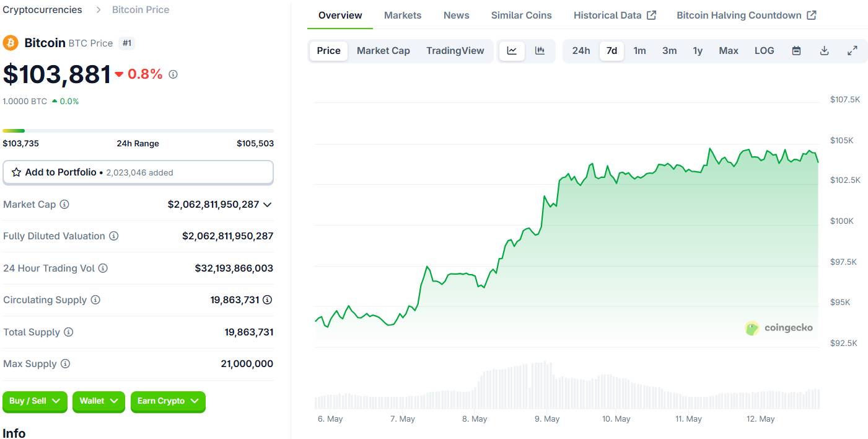
Task: Switch to the News tab
Action: click(457, 15)
